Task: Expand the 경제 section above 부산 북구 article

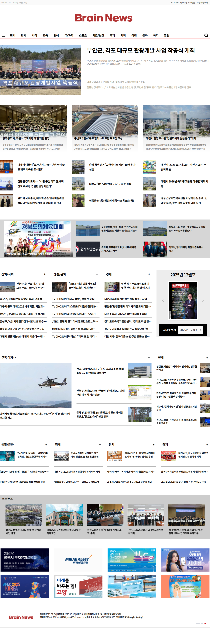Action: (x=149, y=274)
